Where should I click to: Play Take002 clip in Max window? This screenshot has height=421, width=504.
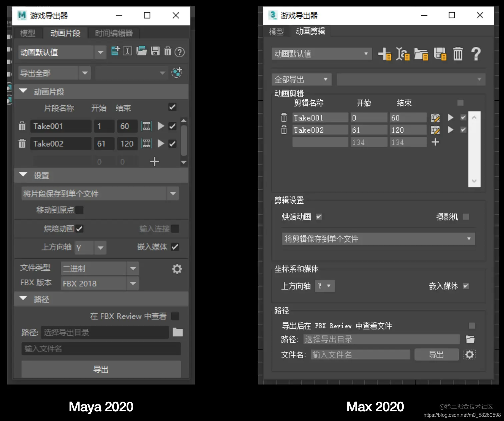click(451, 130)
